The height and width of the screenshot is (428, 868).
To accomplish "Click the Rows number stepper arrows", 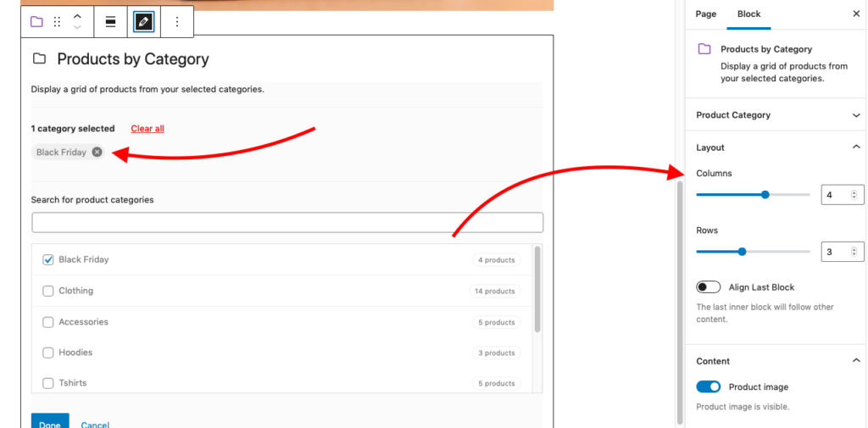I will click(x=854, y=252).
